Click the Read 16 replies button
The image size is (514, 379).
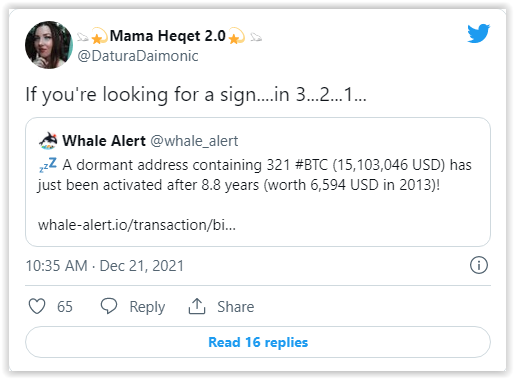258,342
